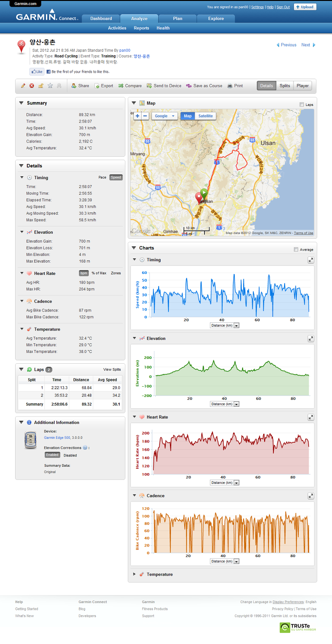Expand the Heart Rate chart to full size
Image resolution: width=332 pixels, height=644 pixels.
pyautogui.click(x=311, y=417)
